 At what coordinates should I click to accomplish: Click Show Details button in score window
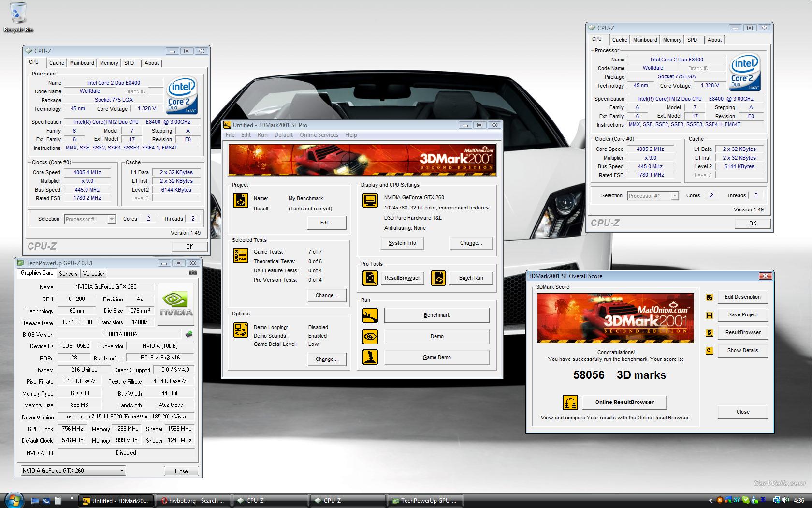(x=743, y=350)
